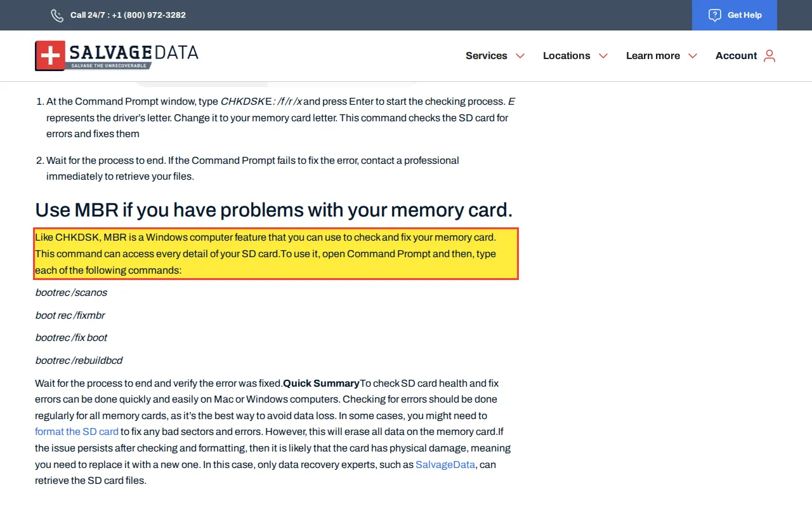
Task: Expand the Services dropdown chevron
Action: [x=520, y=56]
